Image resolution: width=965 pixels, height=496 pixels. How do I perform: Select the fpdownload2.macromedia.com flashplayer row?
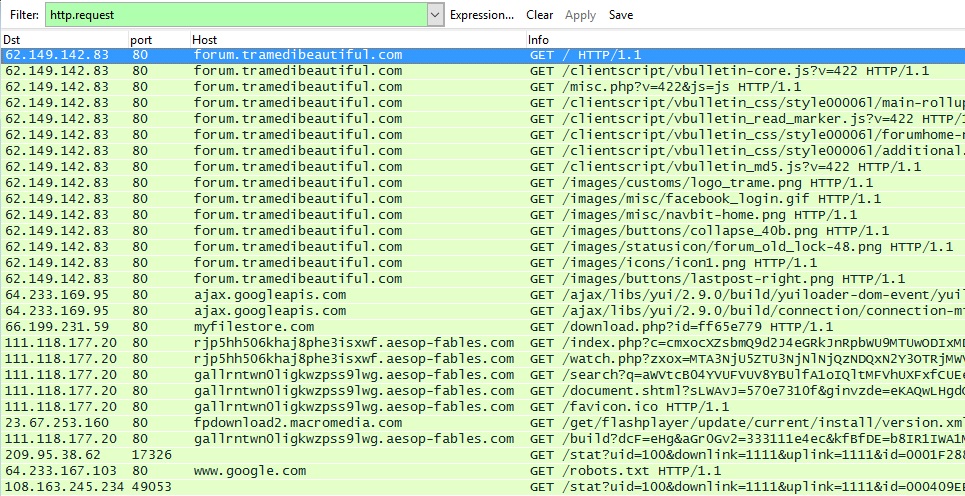tap(482, 423)
